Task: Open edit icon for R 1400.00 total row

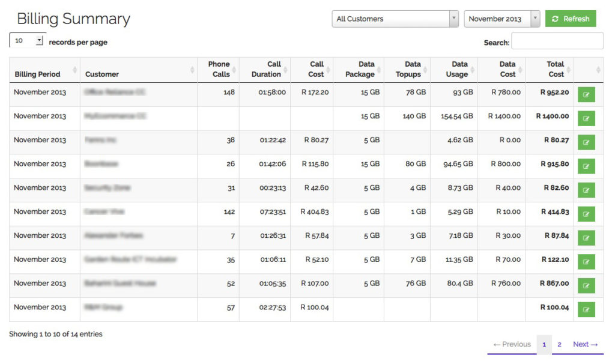Action: tap(586, 118)
